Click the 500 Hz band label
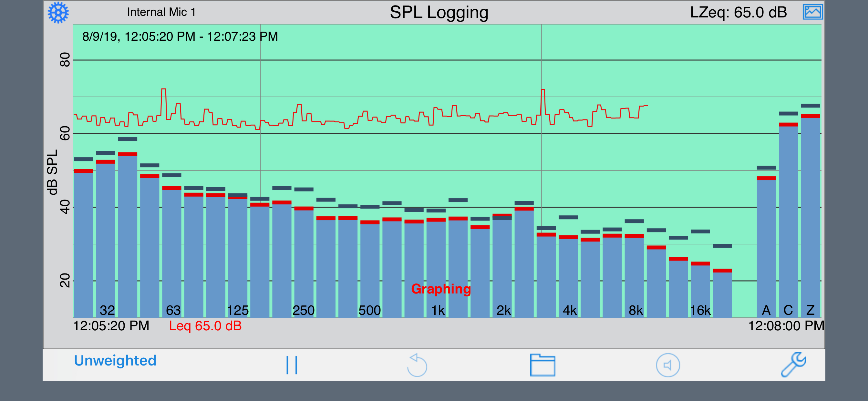Viewport: 868px width, 401px height. pyautogui.click(x=369, y=310)
